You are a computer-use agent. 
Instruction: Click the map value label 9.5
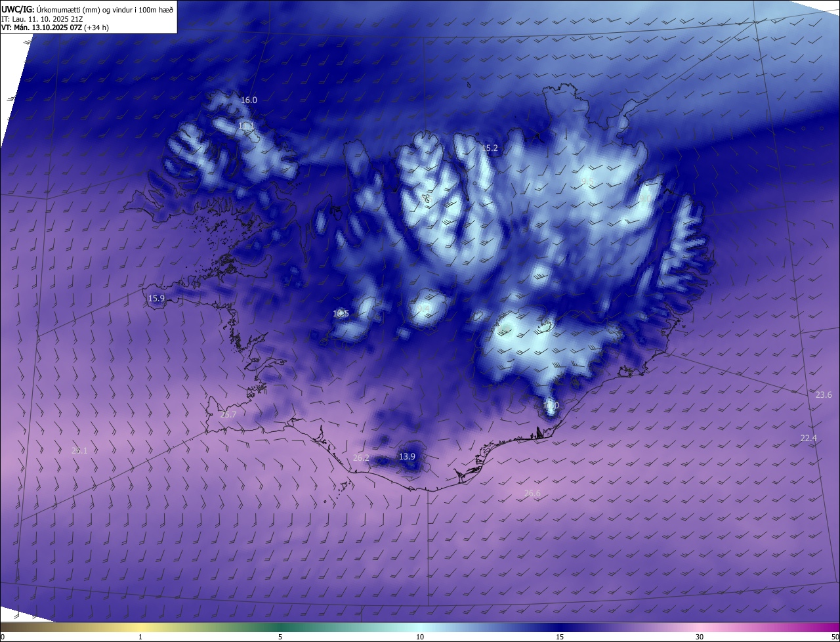(x=587, y=182)
